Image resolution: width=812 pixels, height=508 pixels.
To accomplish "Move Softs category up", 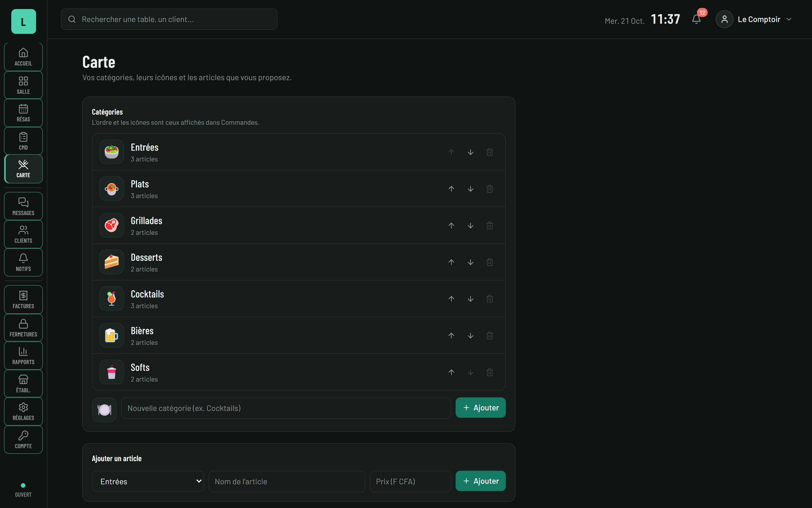I will (x=451, y=372).
